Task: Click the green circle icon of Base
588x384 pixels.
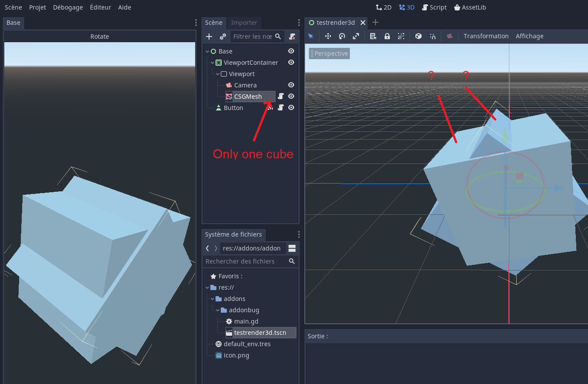Action: [213, 51]
